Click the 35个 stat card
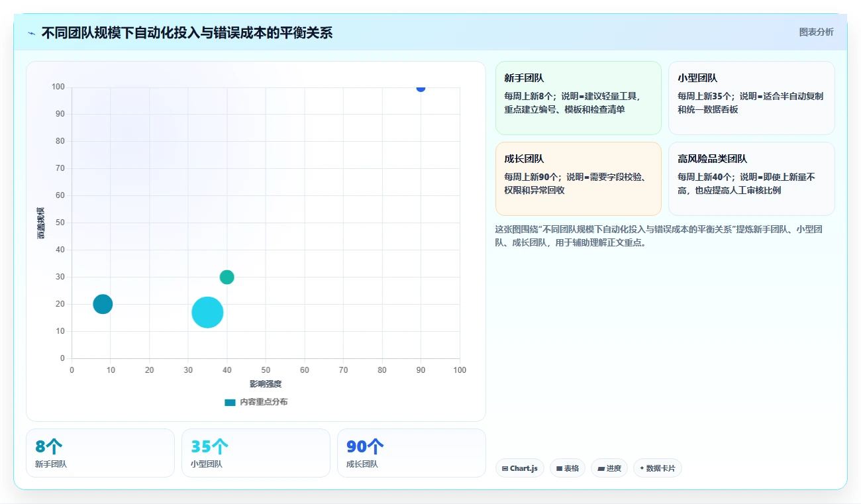 point(256,453)
